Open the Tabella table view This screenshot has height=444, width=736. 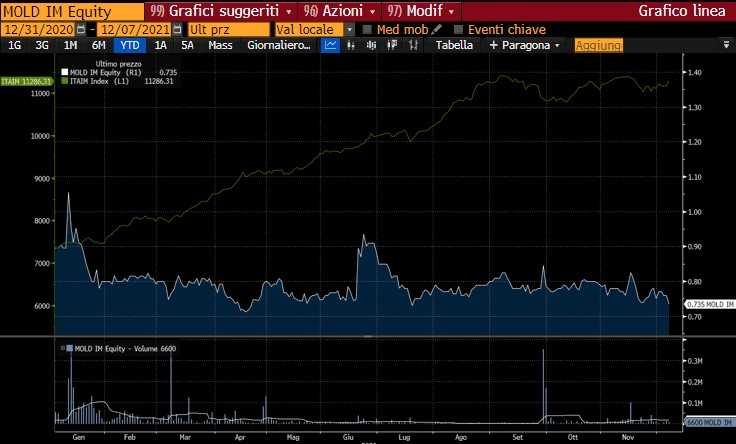pos(454,45)
